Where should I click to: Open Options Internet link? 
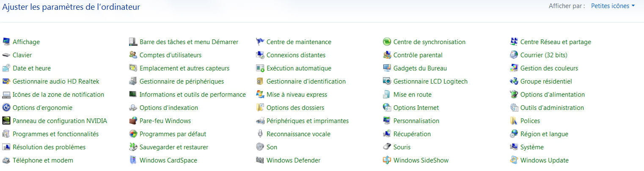[x=416, y=108]
